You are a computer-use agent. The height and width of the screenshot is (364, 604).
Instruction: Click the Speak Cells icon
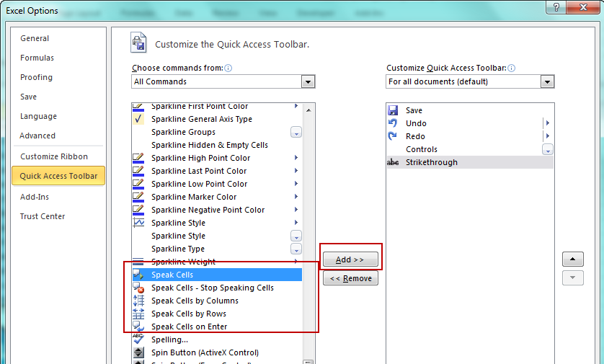tap(138, 275)
